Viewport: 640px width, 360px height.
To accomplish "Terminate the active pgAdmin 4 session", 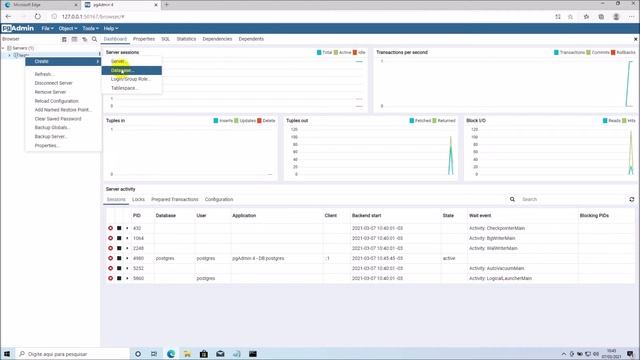I will (x=110, y=258).
